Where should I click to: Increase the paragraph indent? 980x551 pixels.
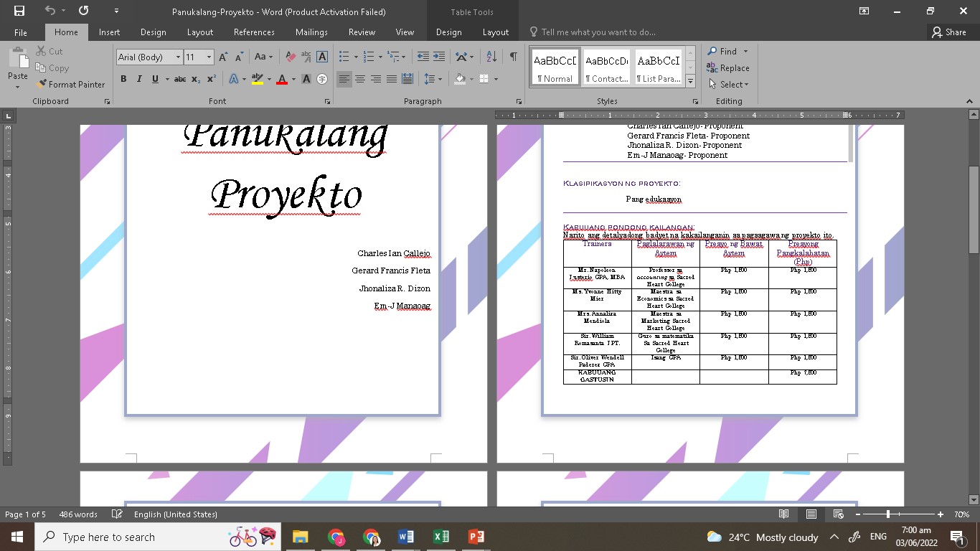tap(439, 57)
